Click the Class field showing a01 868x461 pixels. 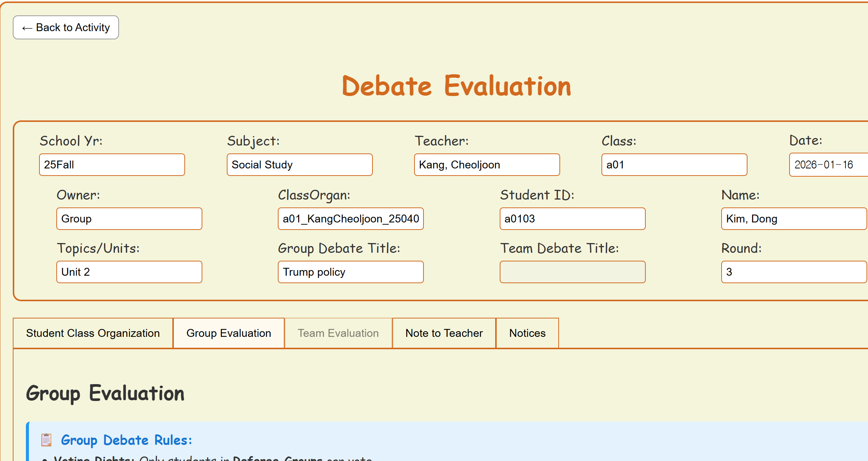click(674, 165)
